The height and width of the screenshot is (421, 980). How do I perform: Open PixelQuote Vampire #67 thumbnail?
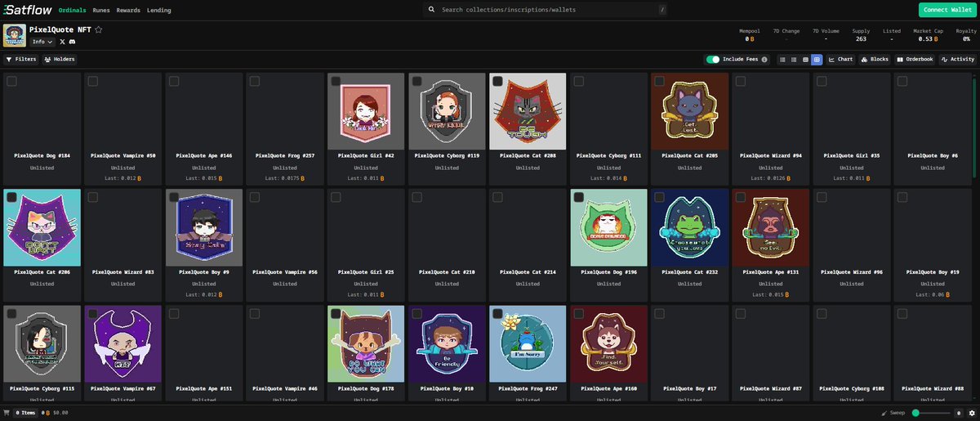click(122, 344)
